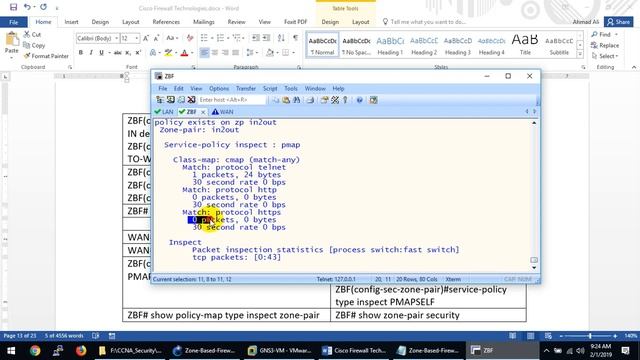The height and width of the screenshot is (360, 640).
Task: Toggle Underline formatting in Word ribbon
Action: [101, 53]
